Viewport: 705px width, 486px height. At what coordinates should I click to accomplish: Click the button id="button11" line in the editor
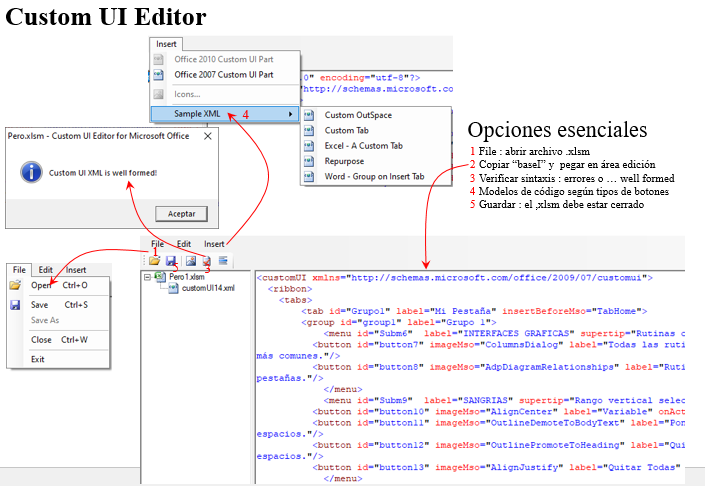[x=499, y=423]
